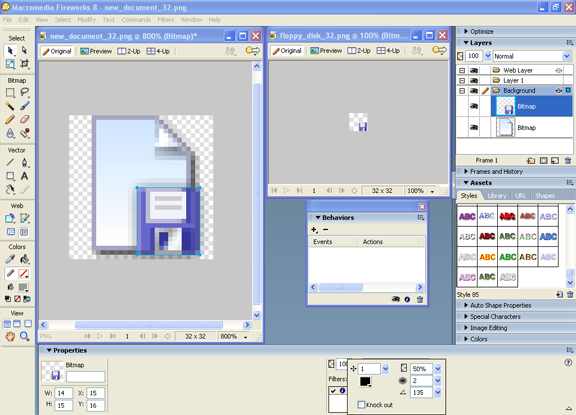
Task: Delete behavior with Behaviors panel trash icon
Action: [x=420, y=299]
